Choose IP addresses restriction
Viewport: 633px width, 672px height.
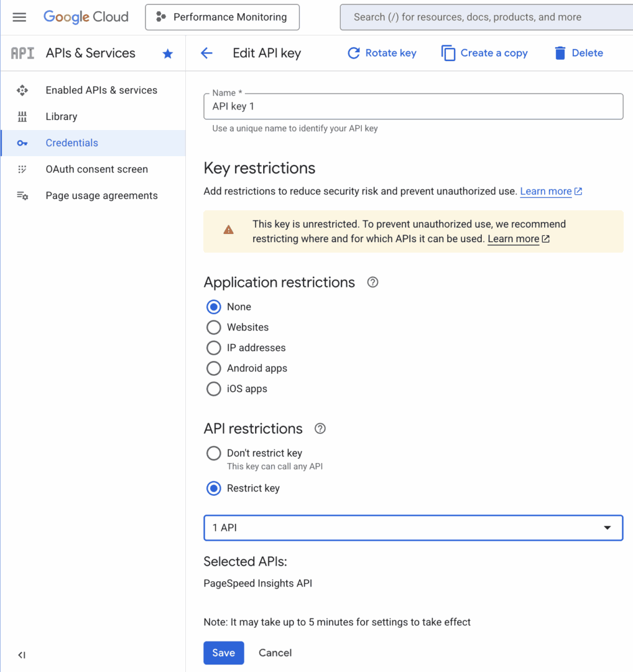(213, 347)
